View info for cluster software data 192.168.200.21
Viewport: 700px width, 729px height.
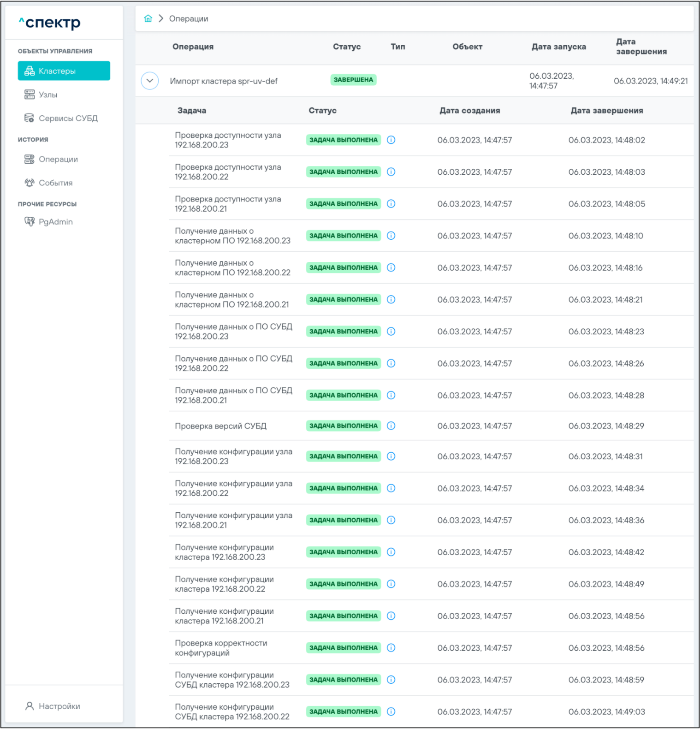(391, 300)
